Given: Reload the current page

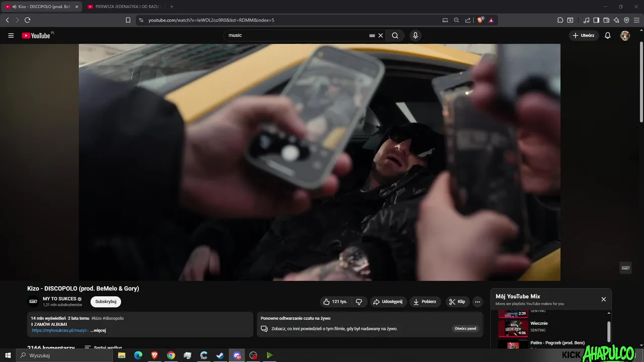Looking at the screenshot, I should click(x=27, y=20).
